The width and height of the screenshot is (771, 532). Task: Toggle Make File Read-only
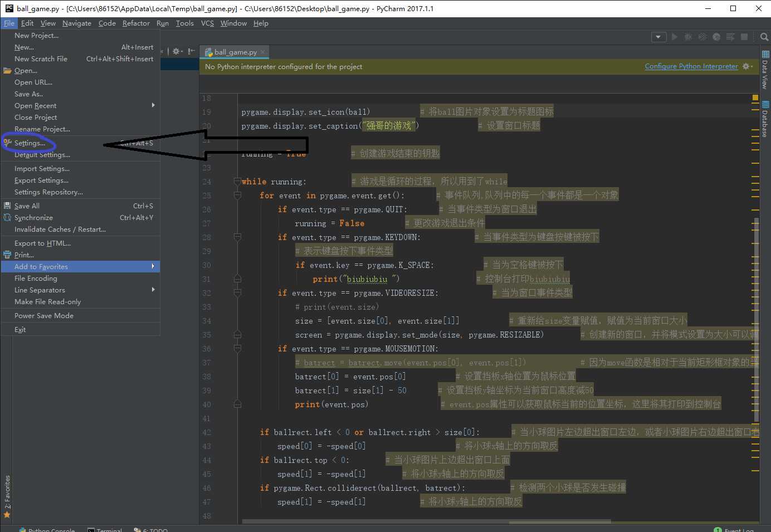coord(80,302)
